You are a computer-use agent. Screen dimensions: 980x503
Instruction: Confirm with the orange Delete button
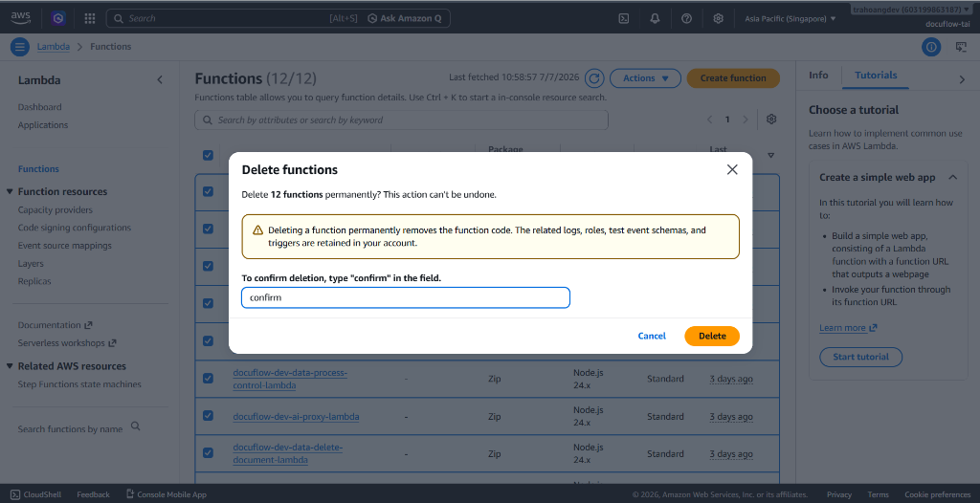pos(712,336)
